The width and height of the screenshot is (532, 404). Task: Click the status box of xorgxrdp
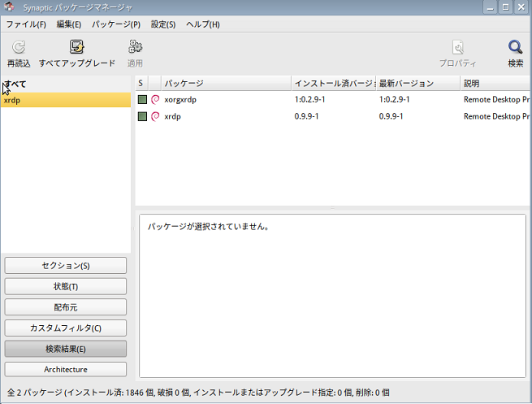pos(142,99)
